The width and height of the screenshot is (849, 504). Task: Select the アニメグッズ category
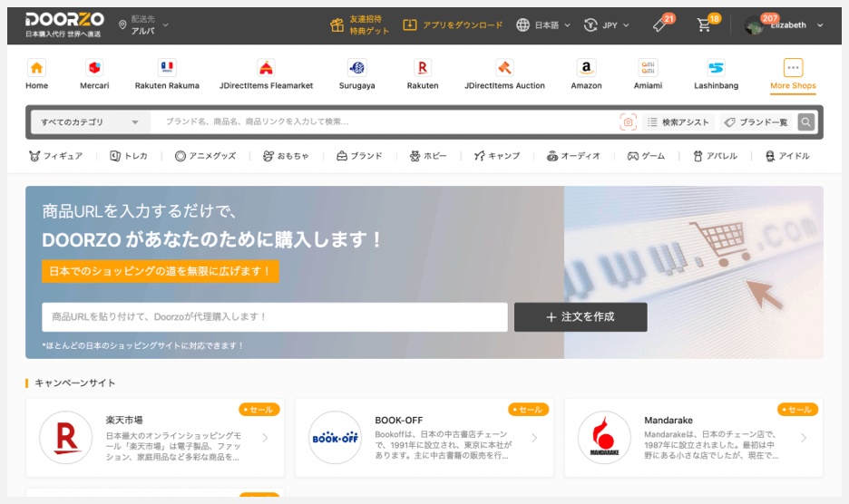click(x=205, y=156)
